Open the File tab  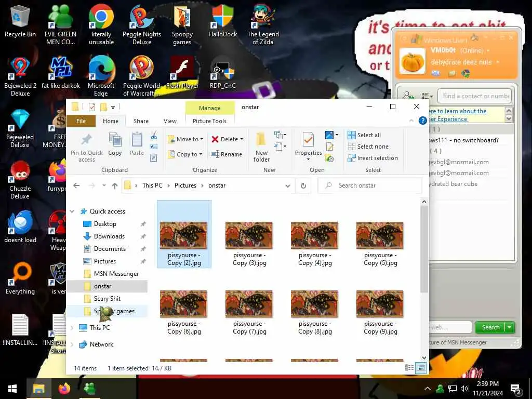coord(81,121)
